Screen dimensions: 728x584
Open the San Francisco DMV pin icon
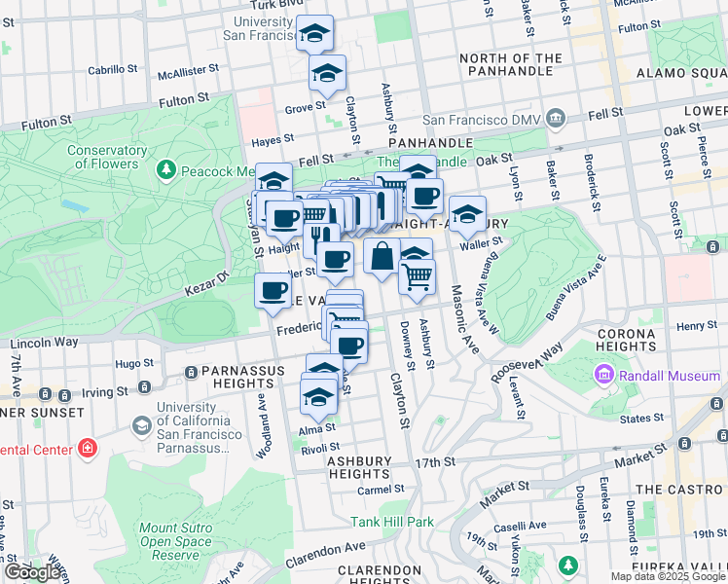tap(556, 119)
